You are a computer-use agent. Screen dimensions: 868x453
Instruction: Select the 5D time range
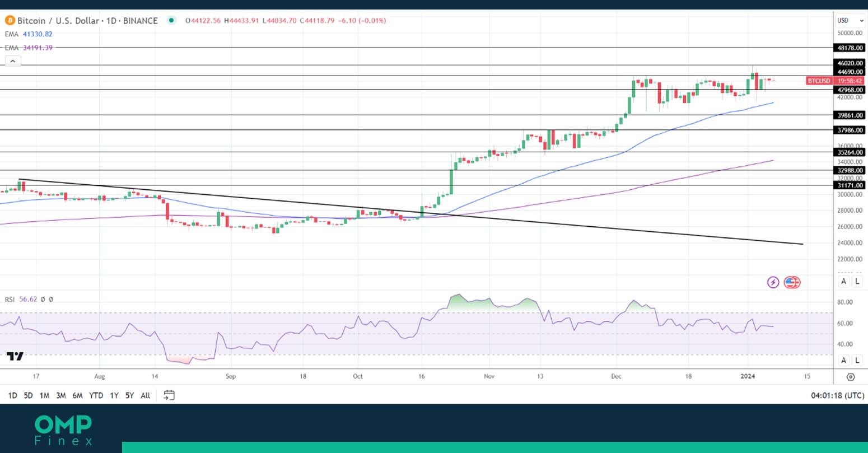(x=28, y=395)
